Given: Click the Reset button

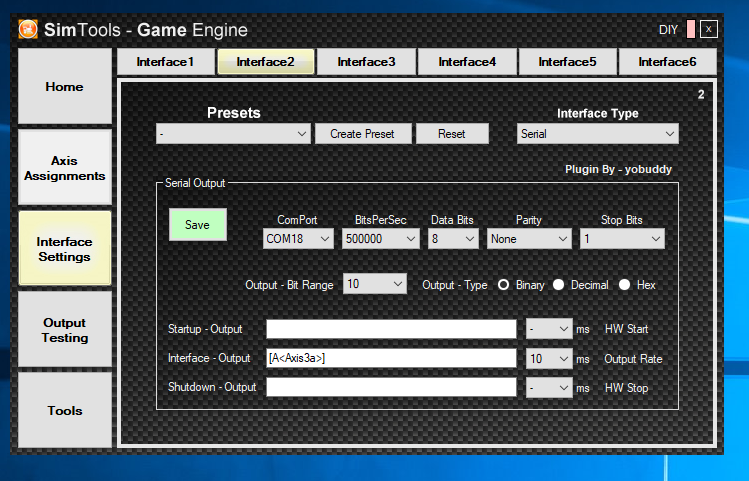Looking at the screenshot, I should click(x=452, y=134).
